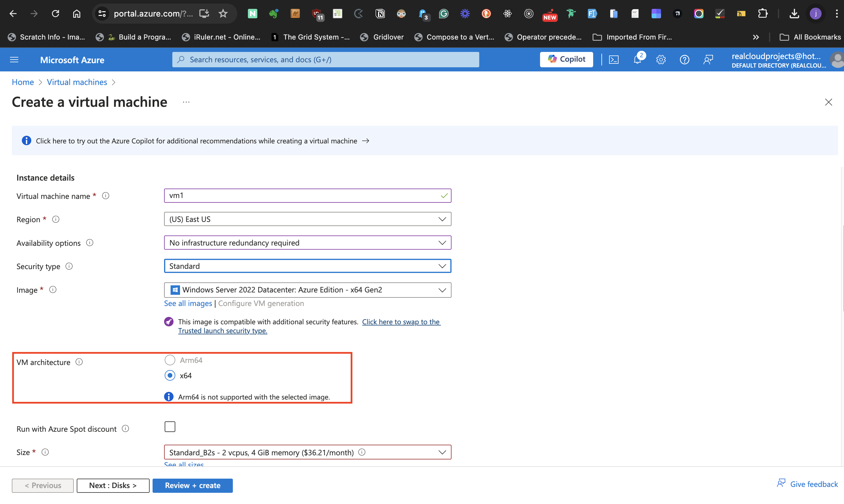Click the Review + create button
This screenshot has height=504, width=844.
193,485
